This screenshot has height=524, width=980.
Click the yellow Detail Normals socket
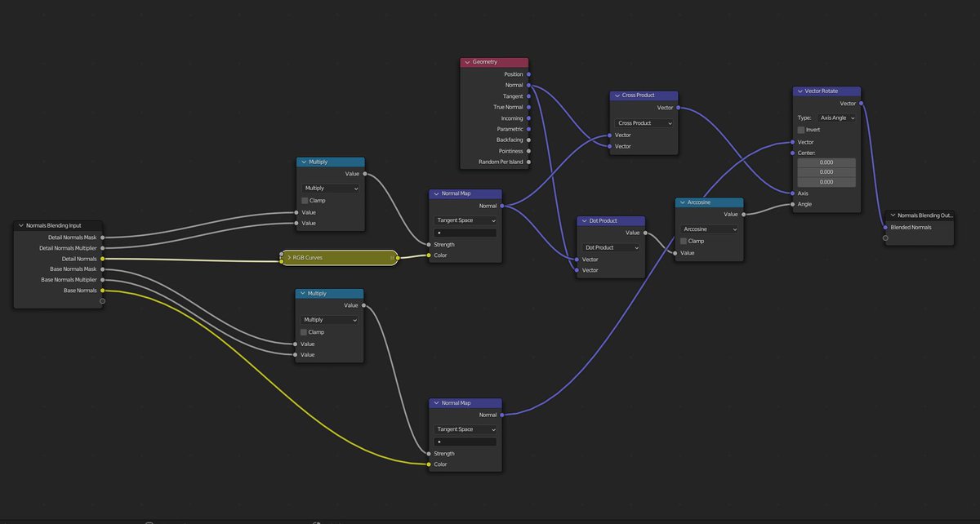tap(102, 259)
